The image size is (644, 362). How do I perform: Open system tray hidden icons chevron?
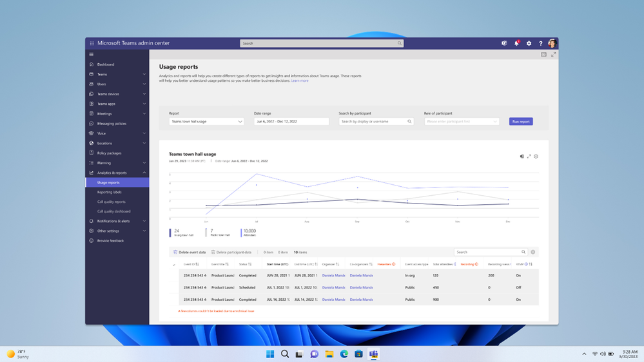584,354
